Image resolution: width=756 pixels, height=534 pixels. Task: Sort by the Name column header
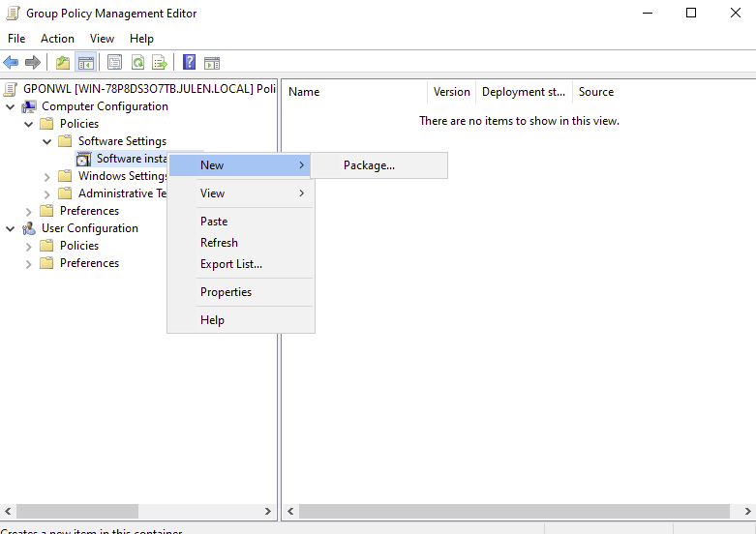tap(354, 92)
